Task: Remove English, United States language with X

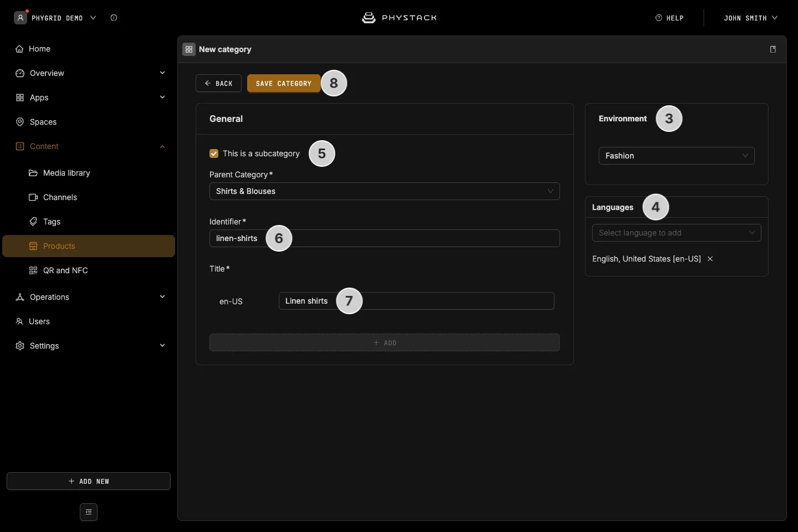Action: pos(710,259)
